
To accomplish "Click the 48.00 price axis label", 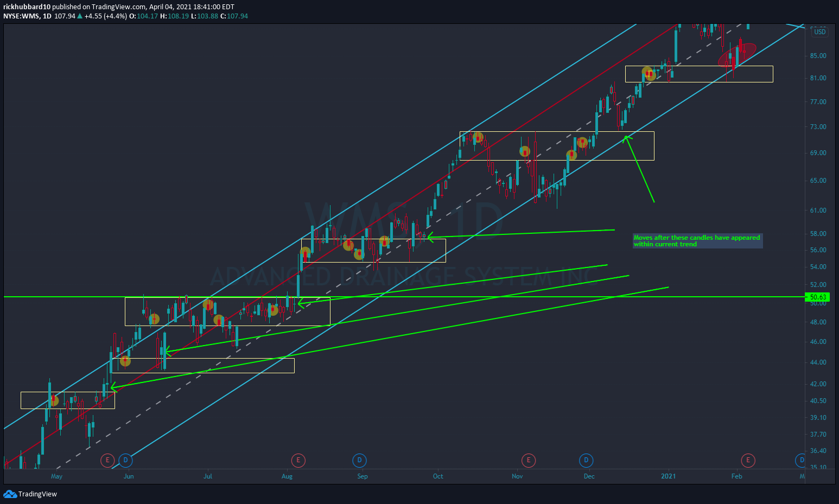I will tap(818, 322).
